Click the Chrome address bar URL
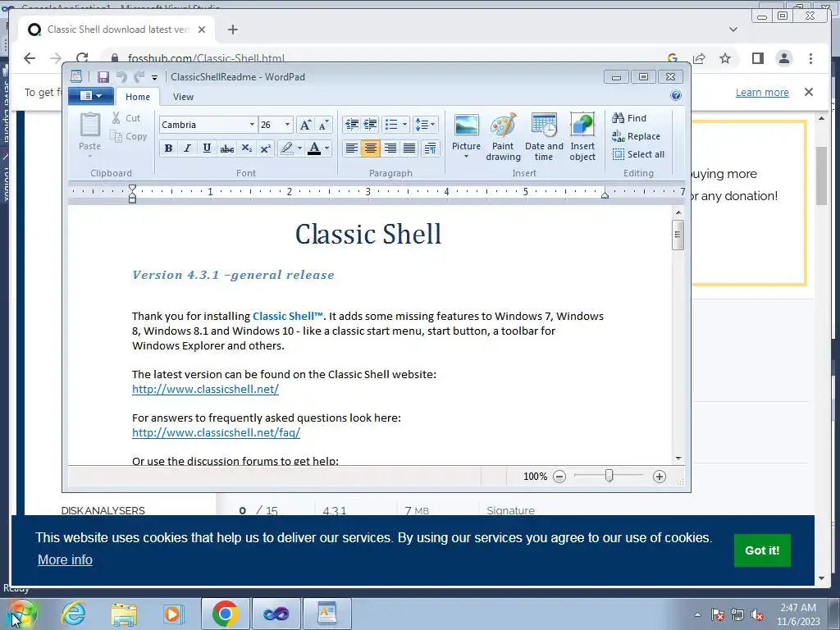This screenshot has width=840, height=630. [206, 58]
